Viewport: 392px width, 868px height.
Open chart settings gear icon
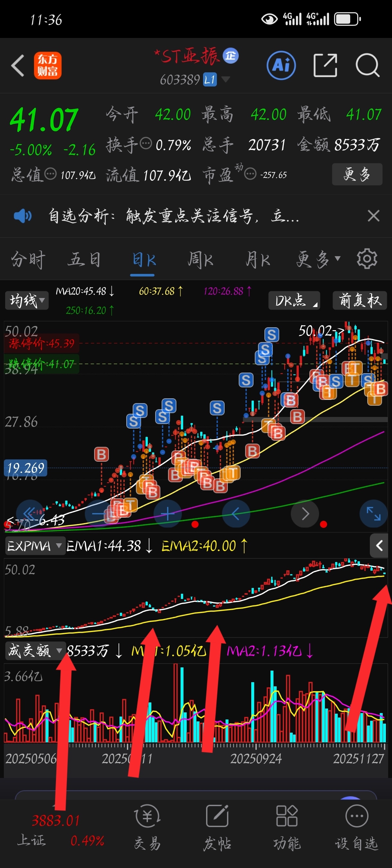tap(367, 259)
